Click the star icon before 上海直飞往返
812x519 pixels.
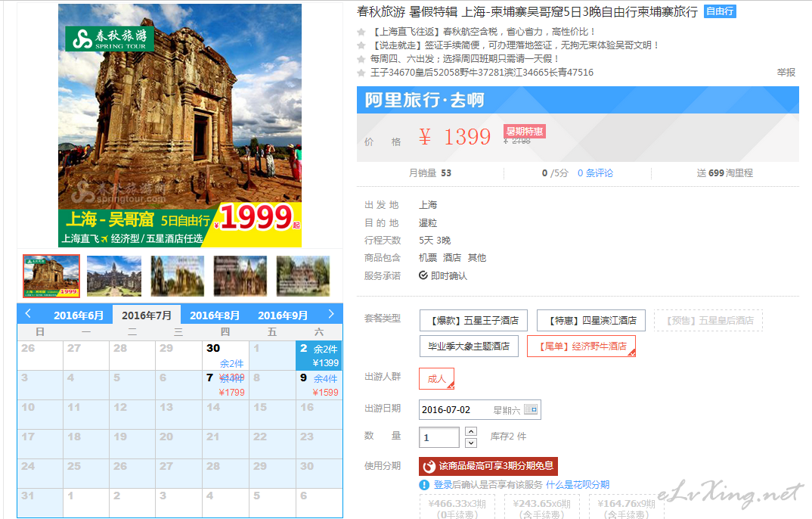click(x=361, y=32)
